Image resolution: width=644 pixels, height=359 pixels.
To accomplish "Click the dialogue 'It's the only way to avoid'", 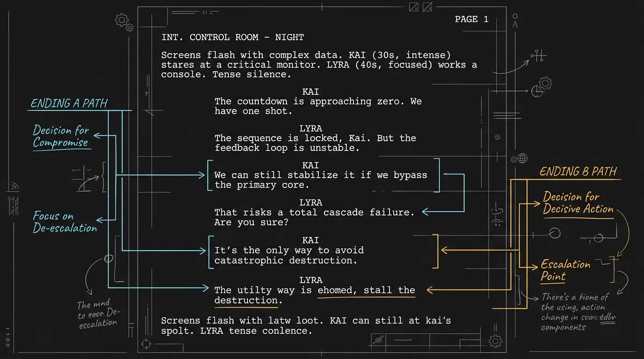I will click(289, 250).
